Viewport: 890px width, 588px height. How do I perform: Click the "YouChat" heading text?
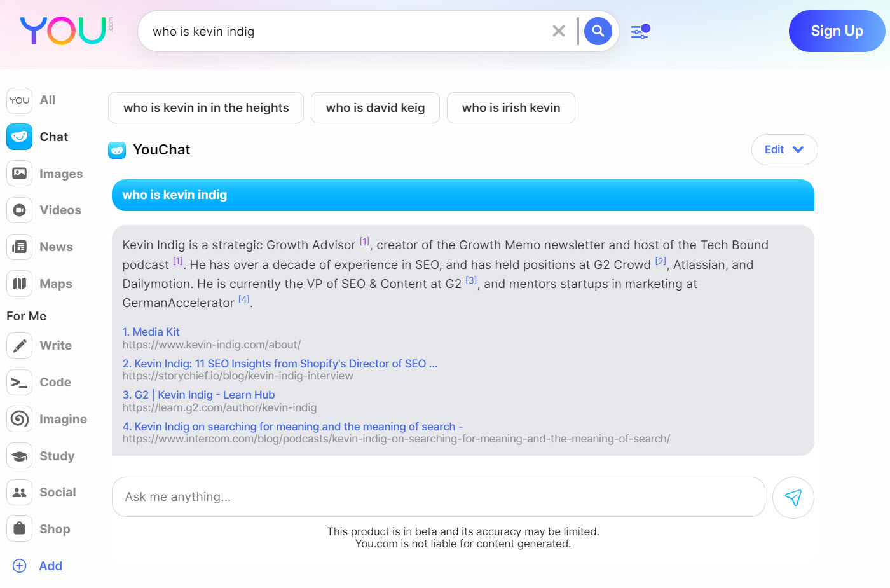(x=161, y=150)
